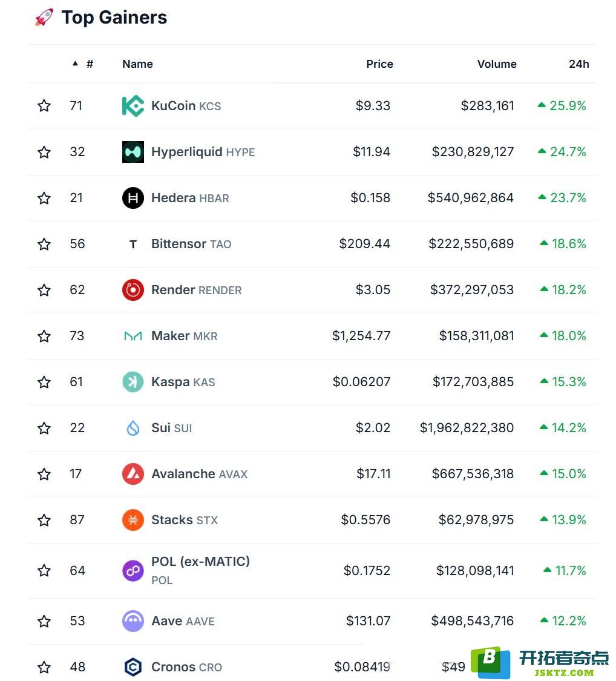Add Stacks STX to favorites star
616x681 pixels.
coord(44,521)
